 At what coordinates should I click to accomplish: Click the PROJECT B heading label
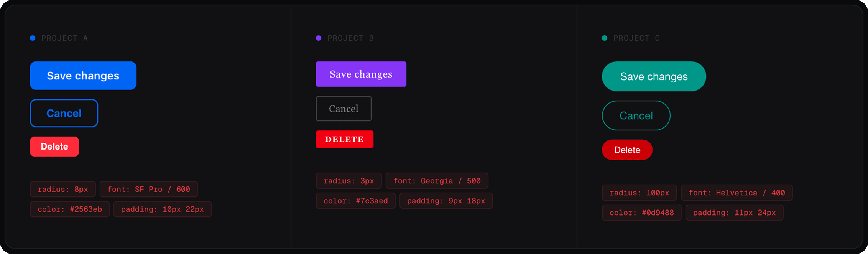(350, 38)
